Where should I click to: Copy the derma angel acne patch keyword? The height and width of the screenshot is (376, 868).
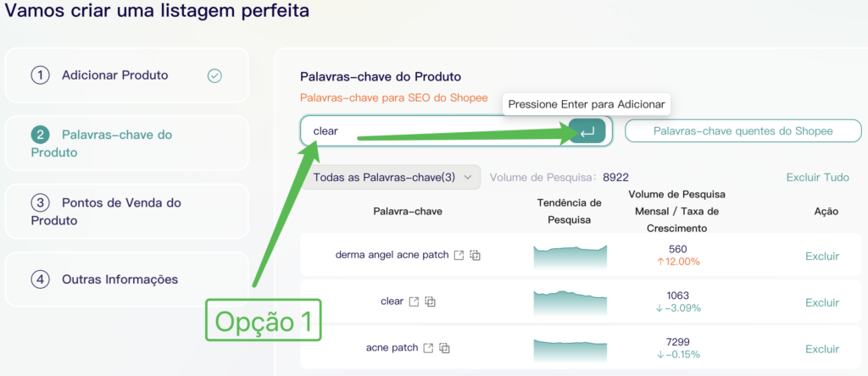point(476,255)
